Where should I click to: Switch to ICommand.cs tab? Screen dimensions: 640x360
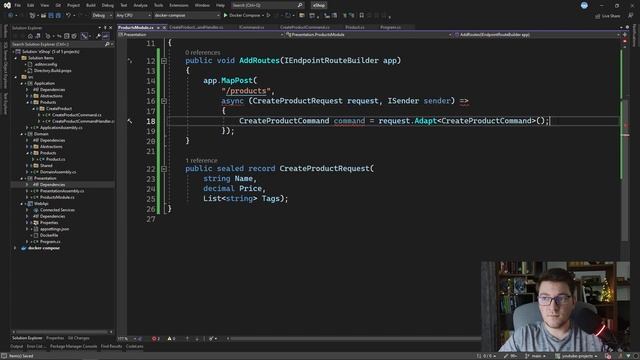tap(251, 27)
